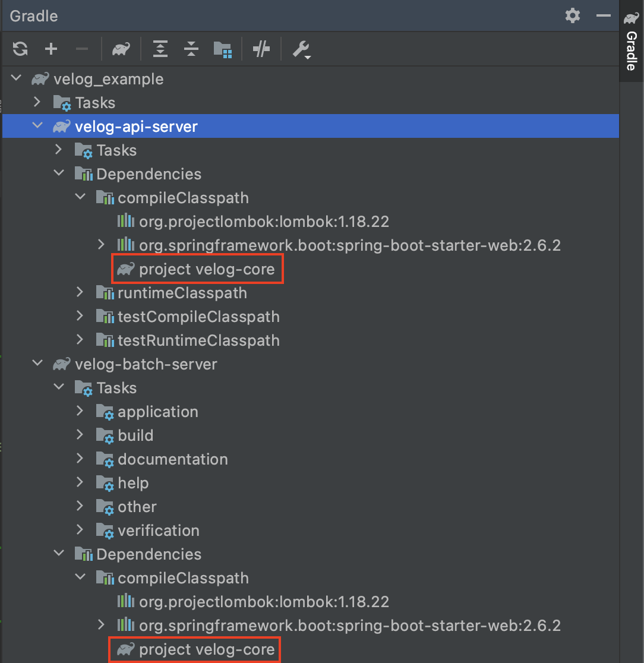644x663 pixels.
Task: Expand the documentation task group
Action: point(80,458)
